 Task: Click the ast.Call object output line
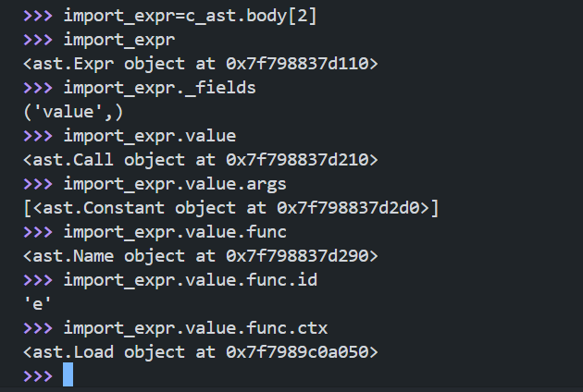[x=200, y=160]
